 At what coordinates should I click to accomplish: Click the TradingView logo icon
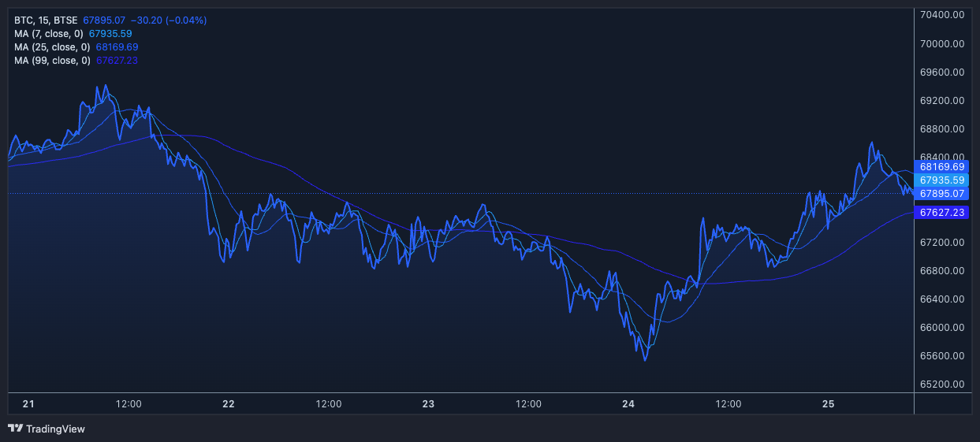click(15, 429)
